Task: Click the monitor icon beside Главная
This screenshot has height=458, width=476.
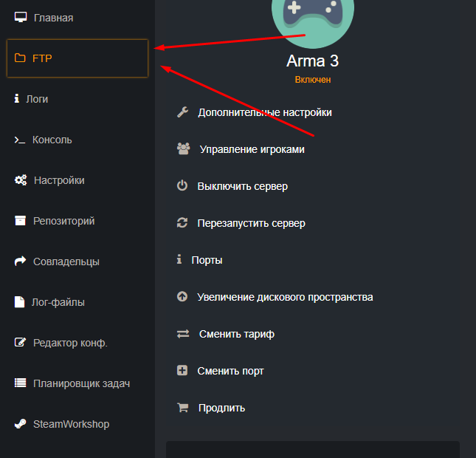Action: [x=21, y=17]
